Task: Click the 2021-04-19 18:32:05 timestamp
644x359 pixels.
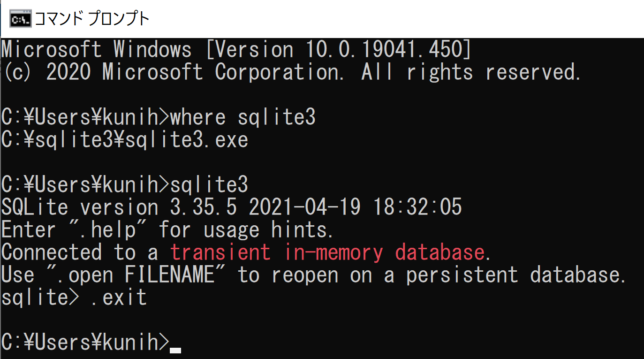Action: click(355, 208)
